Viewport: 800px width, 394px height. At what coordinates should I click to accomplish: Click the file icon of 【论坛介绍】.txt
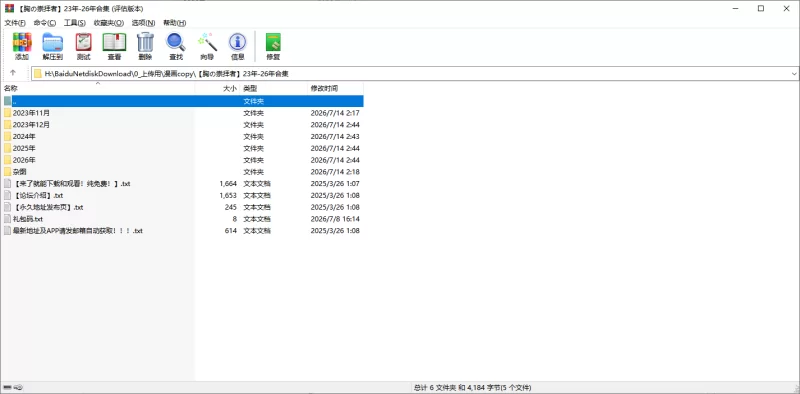(x=7, y=195)
